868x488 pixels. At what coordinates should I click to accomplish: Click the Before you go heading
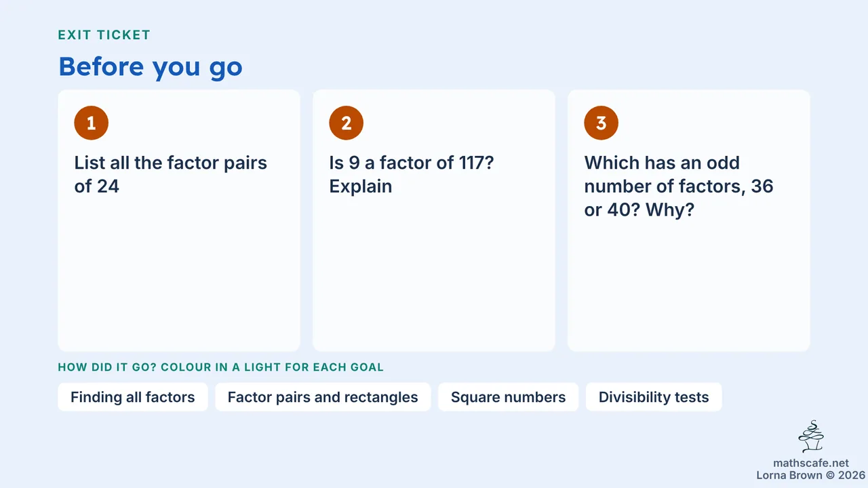(x=151, y=66)
